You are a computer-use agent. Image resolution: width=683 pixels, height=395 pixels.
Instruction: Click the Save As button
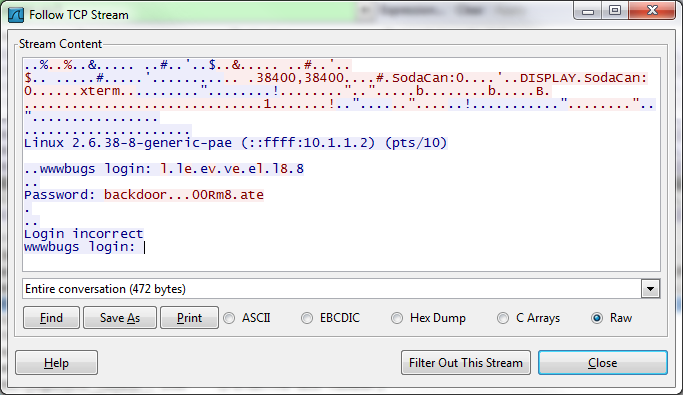120,318
